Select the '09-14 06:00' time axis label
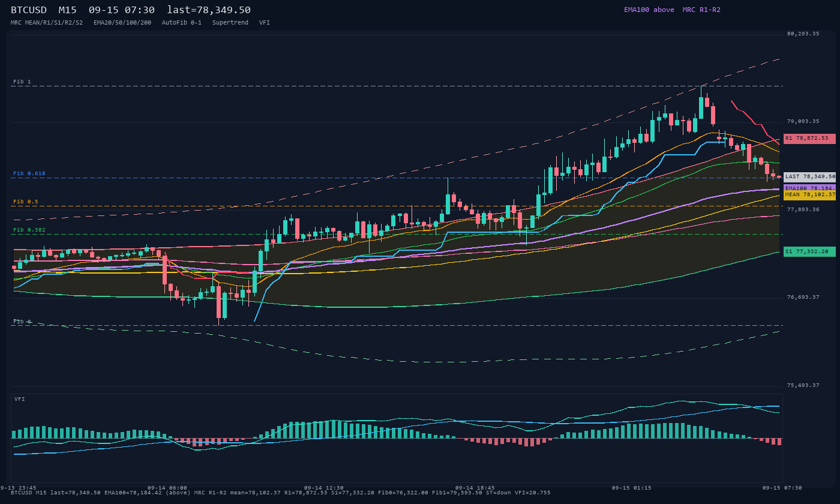Image resolution: width=840 pixels, height=504 pixels. 167,488
